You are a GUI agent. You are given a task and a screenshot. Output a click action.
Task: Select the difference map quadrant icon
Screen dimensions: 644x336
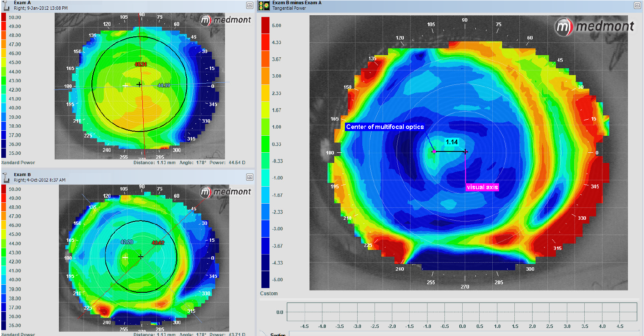click(x=264, y=6)
